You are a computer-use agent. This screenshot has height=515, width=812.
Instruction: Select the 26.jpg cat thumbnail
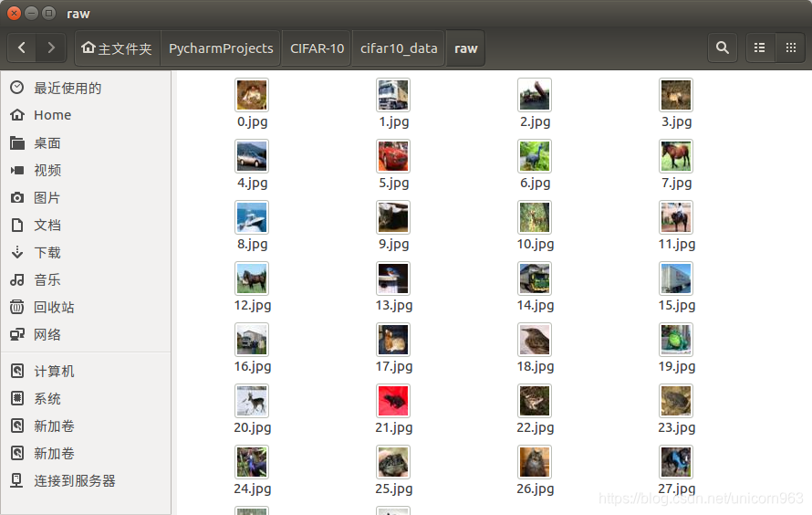tap(535, 462)
